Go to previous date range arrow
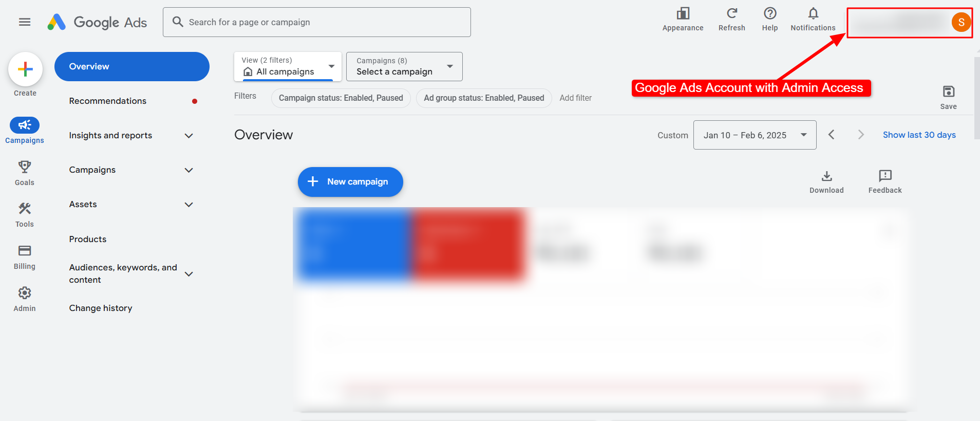This screenshot has height=421, width=980. [x=832, y=135]
